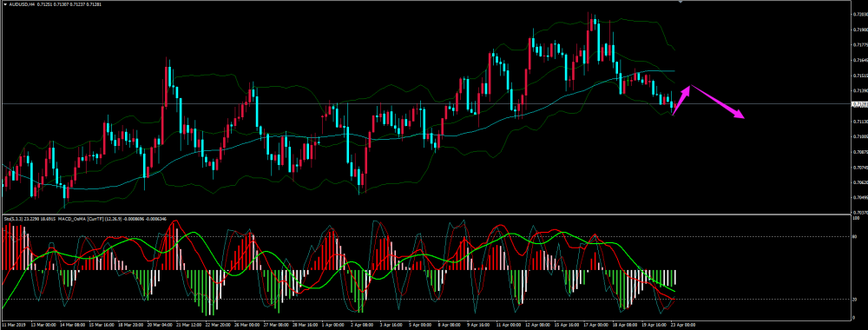Click the 23 Apr 00:00 time axis label
Image resolution: width=868 pixels, height=330 pixels.
[x=683, y=325]
